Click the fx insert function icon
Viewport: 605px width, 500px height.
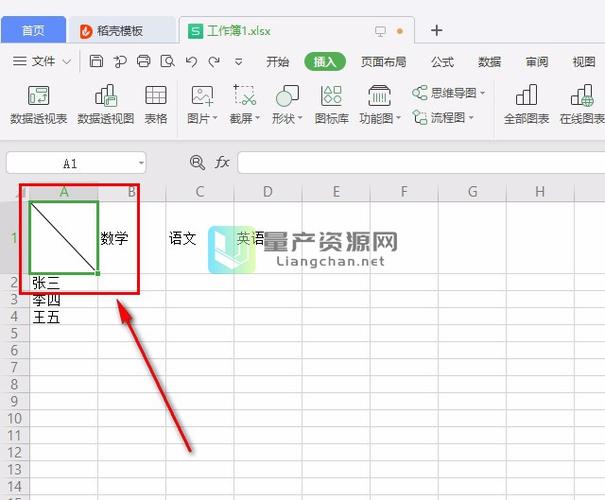click(x=222, y=162)
